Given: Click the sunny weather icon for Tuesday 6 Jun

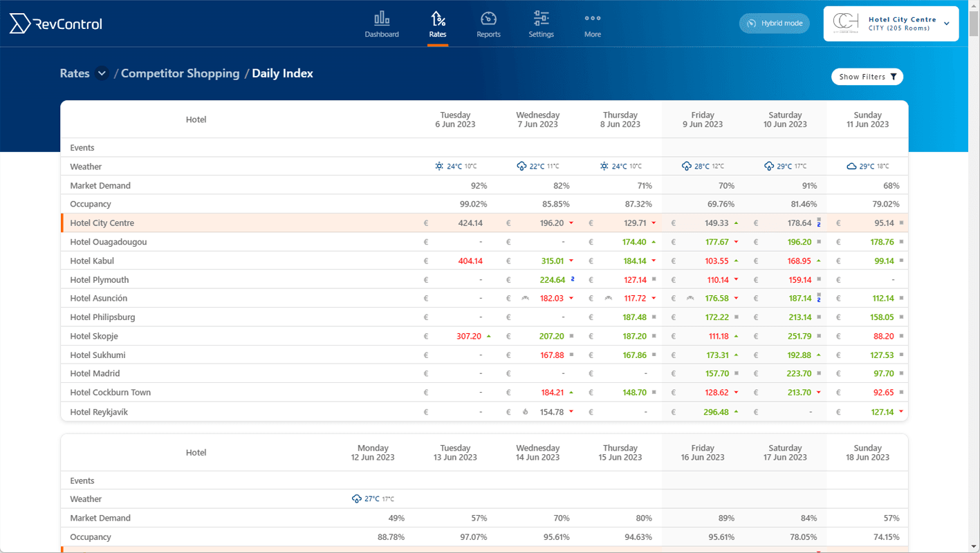Looking at the screenshot, I should [438, 166].
